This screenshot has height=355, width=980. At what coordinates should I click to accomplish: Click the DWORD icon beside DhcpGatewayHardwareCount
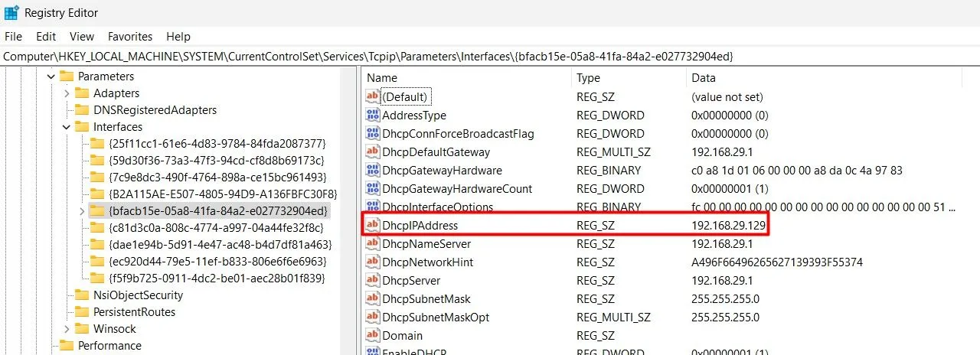[x=373, y=188]
